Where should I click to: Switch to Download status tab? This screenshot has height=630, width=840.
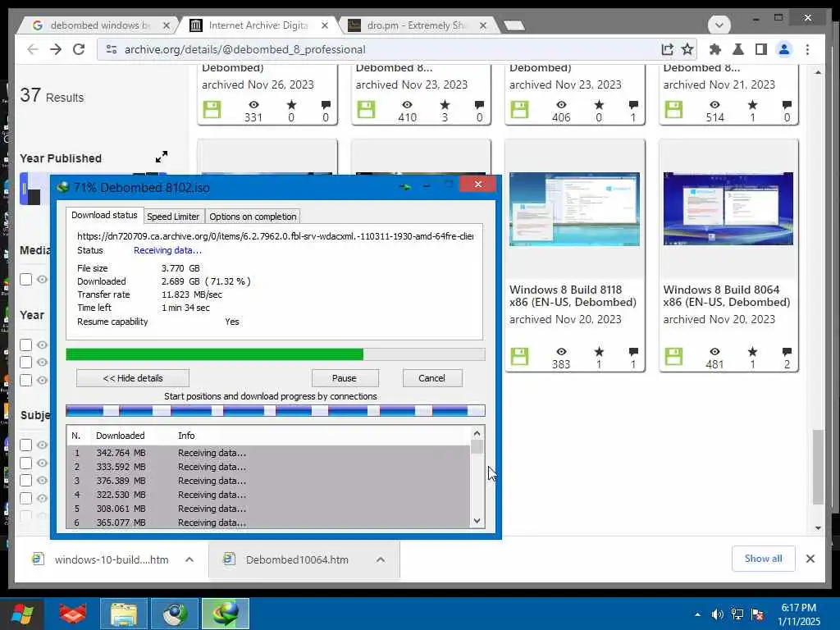coord(104,215)
